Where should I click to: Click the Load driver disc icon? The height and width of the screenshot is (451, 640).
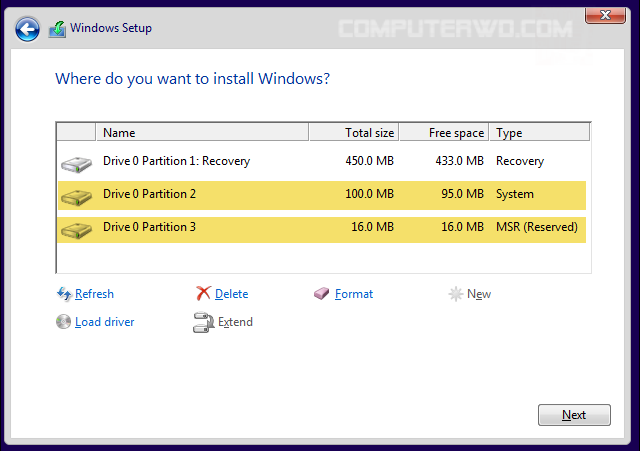point(64,322)
